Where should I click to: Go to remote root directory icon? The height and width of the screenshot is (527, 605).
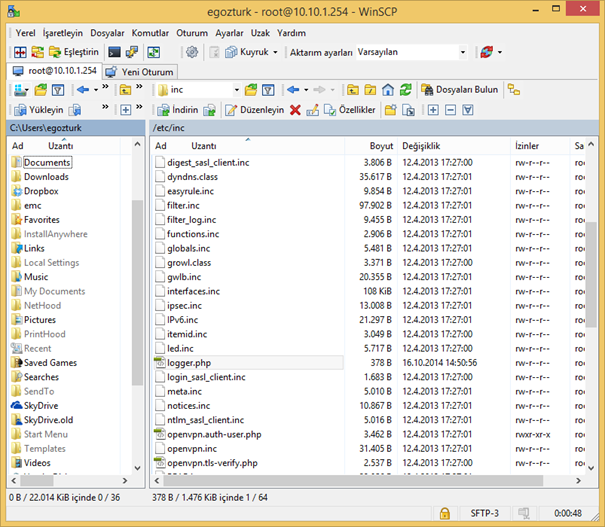click(370, 90)
